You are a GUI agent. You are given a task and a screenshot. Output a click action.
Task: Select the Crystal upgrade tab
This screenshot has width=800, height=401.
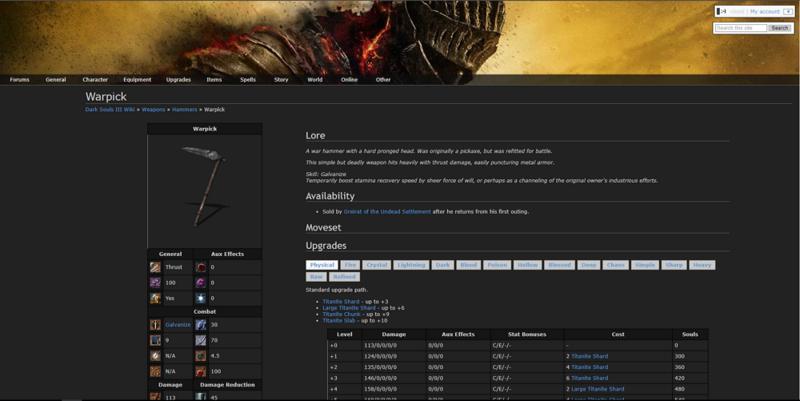click(x=377, y=265)
